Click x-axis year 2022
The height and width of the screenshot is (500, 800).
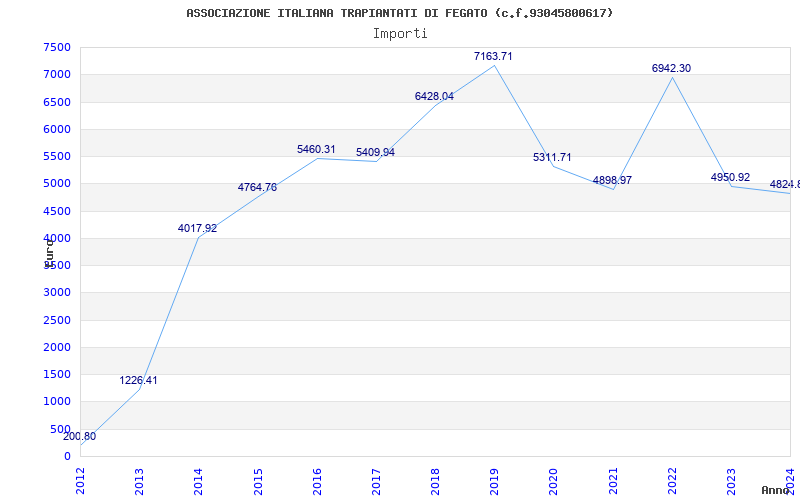(x=672, y=481)
